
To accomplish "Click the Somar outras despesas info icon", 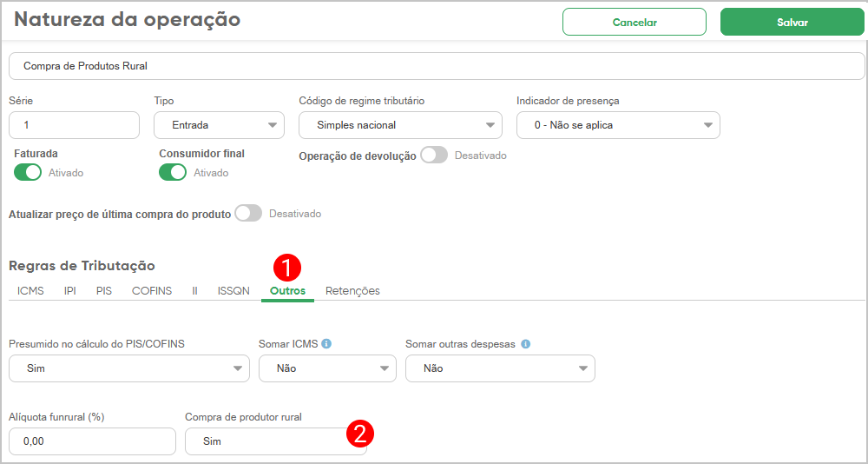I will pos(525,344).
